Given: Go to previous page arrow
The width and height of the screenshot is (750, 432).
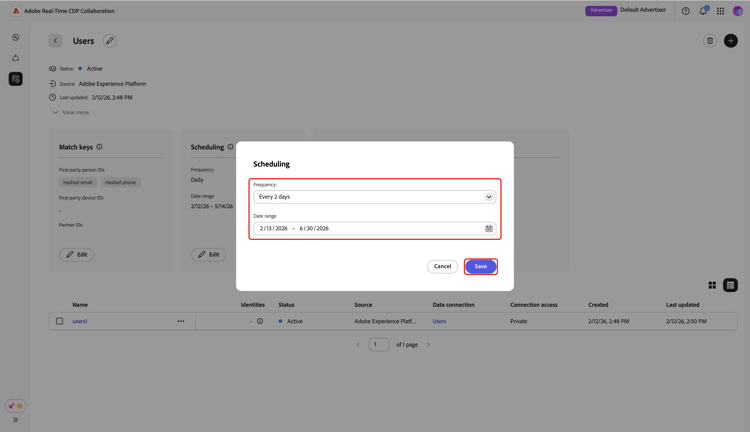Looking at the screenshot, I should pyautogui.click(x=358, y=344).
